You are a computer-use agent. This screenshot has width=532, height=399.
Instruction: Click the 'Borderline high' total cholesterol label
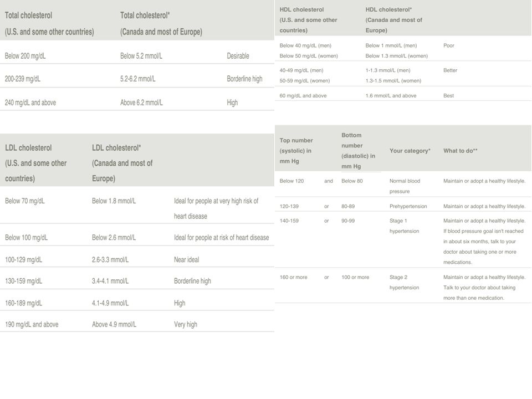(244, 79)
